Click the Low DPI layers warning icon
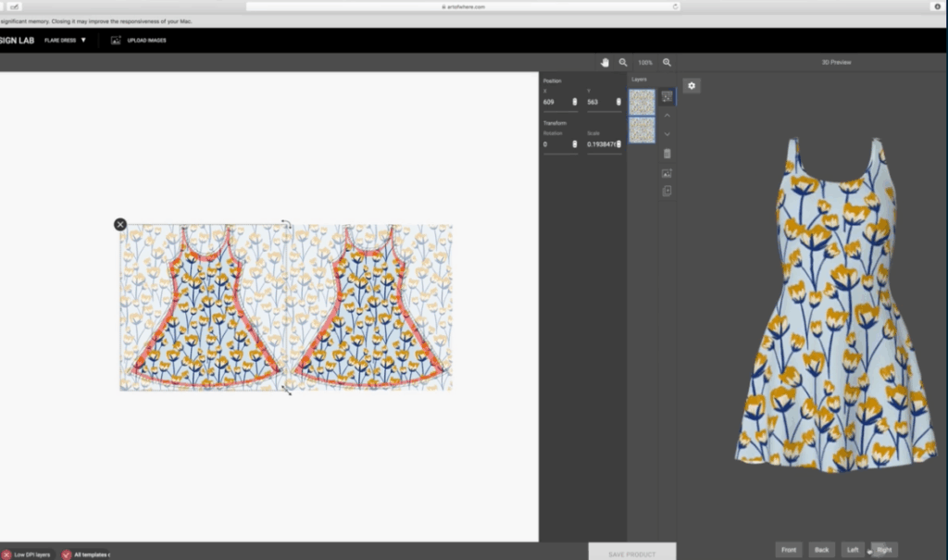 point(6,554)
